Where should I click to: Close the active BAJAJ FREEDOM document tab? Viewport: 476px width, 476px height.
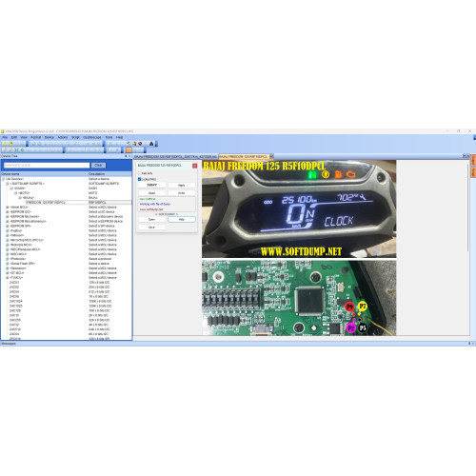coord(271,156)
